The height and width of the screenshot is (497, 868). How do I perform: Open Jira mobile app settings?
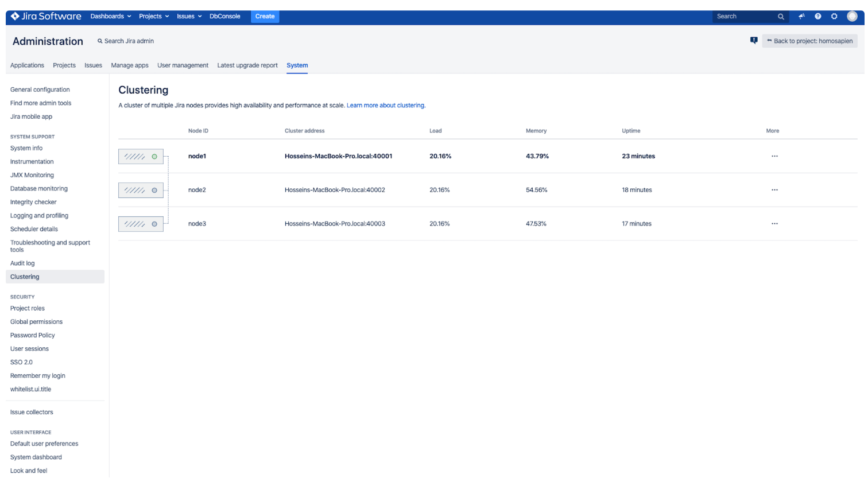[31, 117]
